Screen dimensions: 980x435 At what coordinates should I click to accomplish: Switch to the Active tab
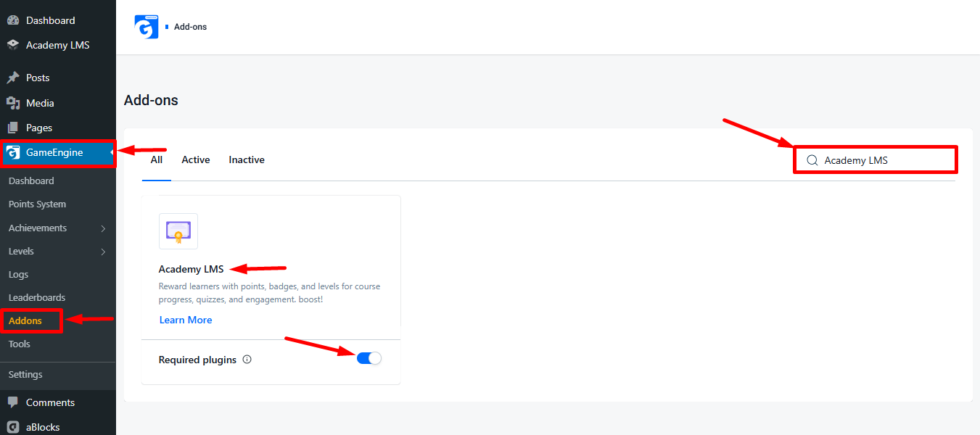pyautogui.click(x=196, y=159)
